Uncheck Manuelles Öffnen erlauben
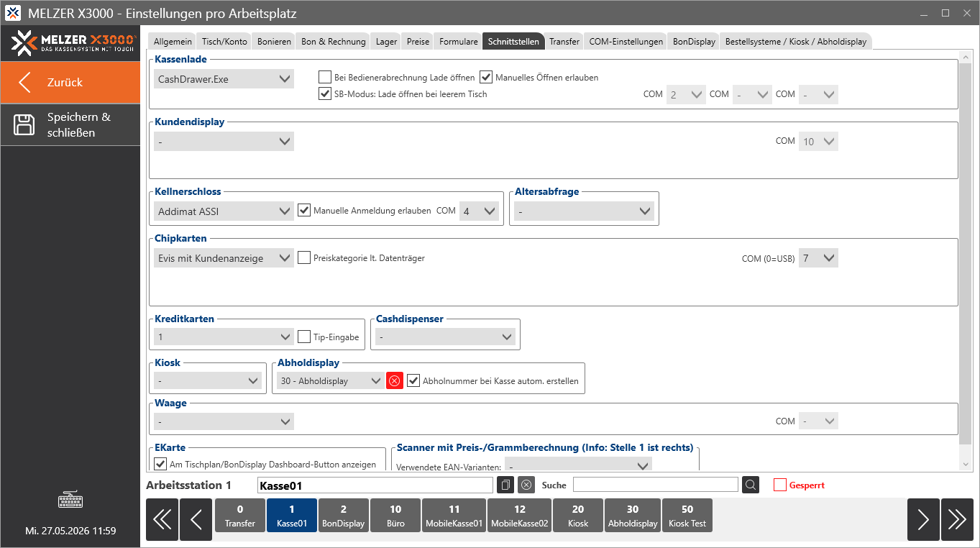 pyautogui.click(x=486, y=77)
